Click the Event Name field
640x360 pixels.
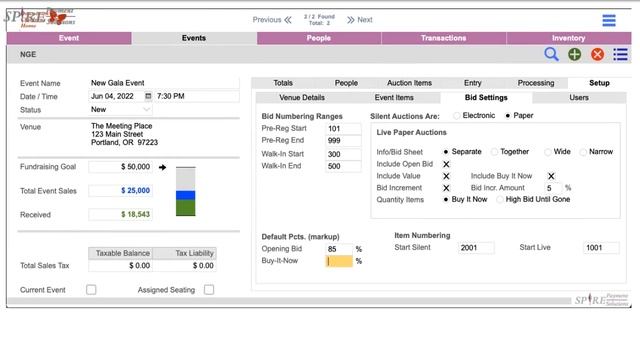(x=164, y=83)
